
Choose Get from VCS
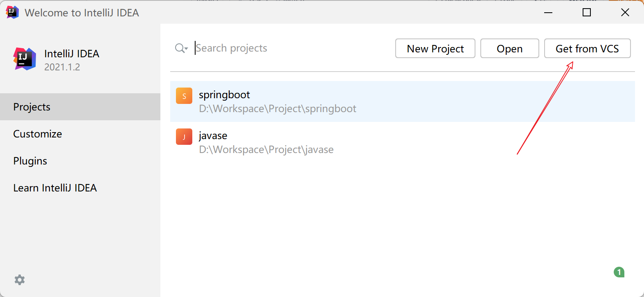(x=587, y=49)
